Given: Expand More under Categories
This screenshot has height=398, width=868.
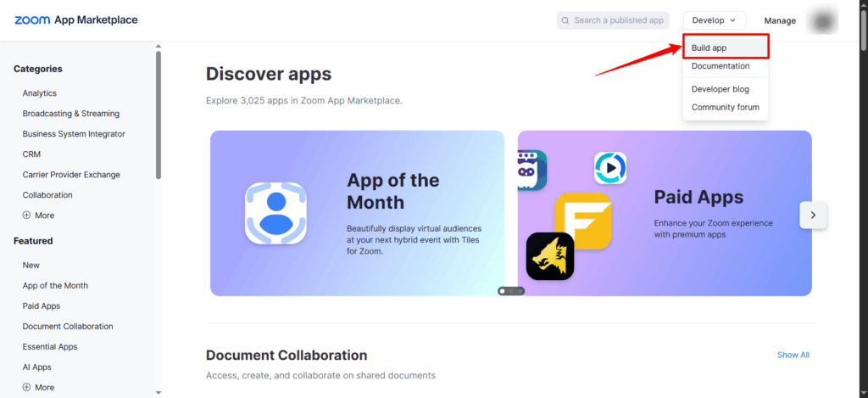Looking at the screenshot, I should point(38,216).
